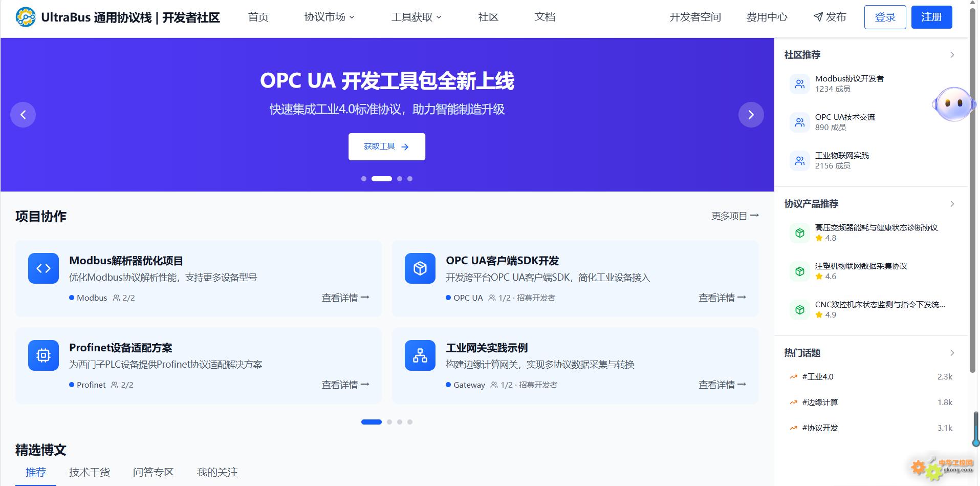Click the OPC UA技术交流 community icon

click(x=800, y=122)
